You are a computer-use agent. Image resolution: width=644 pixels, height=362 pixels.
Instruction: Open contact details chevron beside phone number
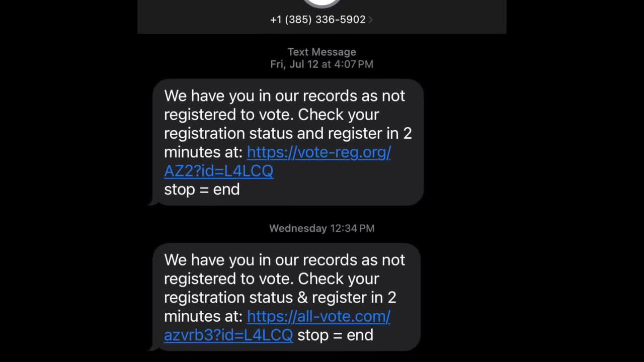[371, 20]
